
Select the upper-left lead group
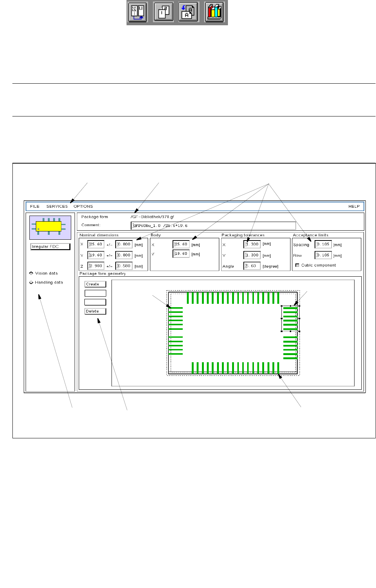click(176, 318)
